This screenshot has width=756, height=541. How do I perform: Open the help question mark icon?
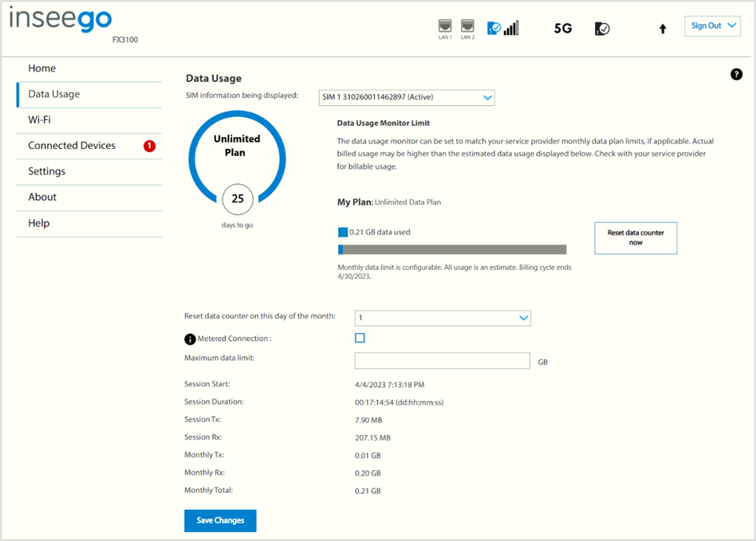pos(736,74)
